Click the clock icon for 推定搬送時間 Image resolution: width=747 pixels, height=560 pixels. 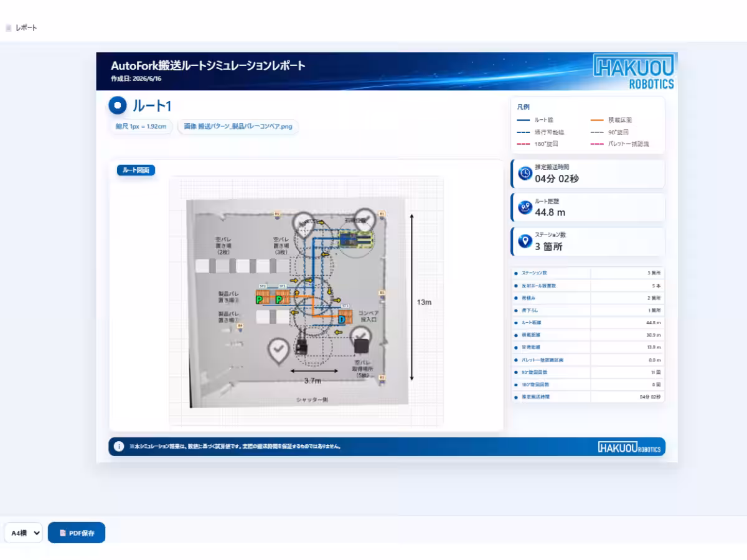tap(525, 174)
